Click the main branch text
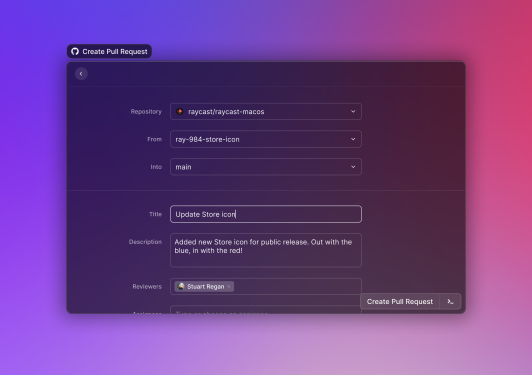532x375 pixels. [183, 167]
